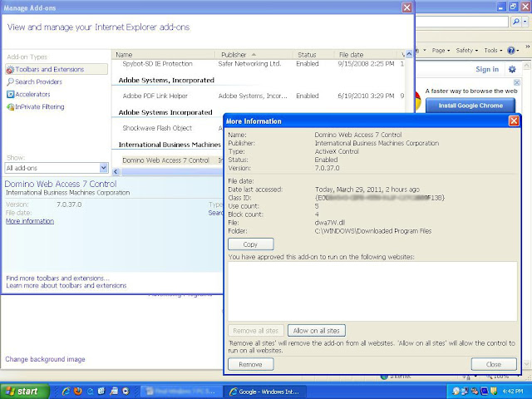Click the IE search magnifier button
Image resolution: width=532 pixels, height=399 pixels.
point(516,22)
